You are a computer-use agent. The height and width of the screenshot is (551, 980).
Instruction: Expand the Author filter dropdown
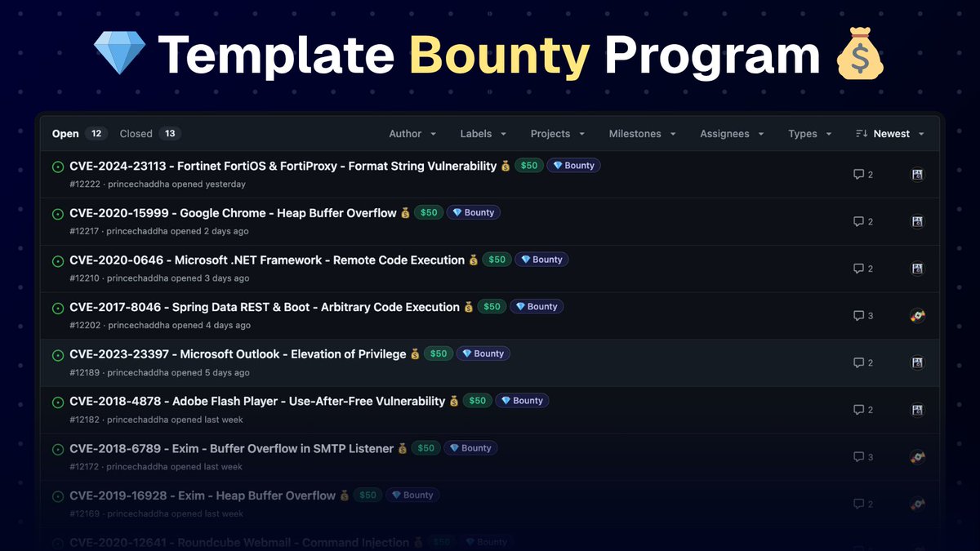pos(412,134)
